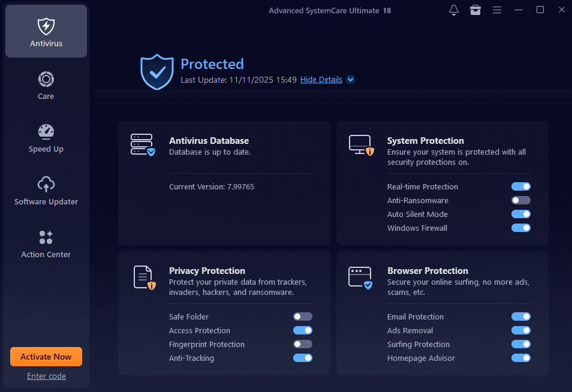This screenshot has height=392, width=572.
Task: Click the Antivirus Database server icon
Action: 142,145
